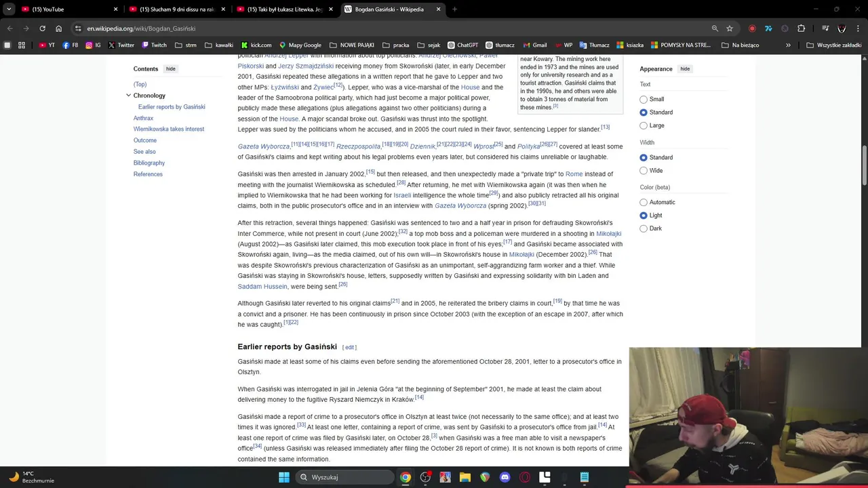Viewport: 868px width, 488px height.
Task: Open the zoom magnifier icon in address bar
Action: 715,28
